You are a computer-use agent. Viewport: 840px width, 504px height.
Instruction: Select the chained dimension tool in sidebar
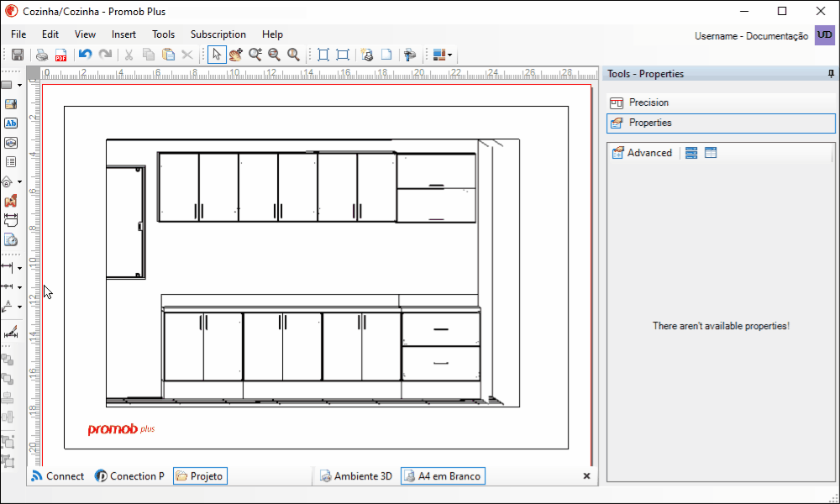click(x=8, y=286)
